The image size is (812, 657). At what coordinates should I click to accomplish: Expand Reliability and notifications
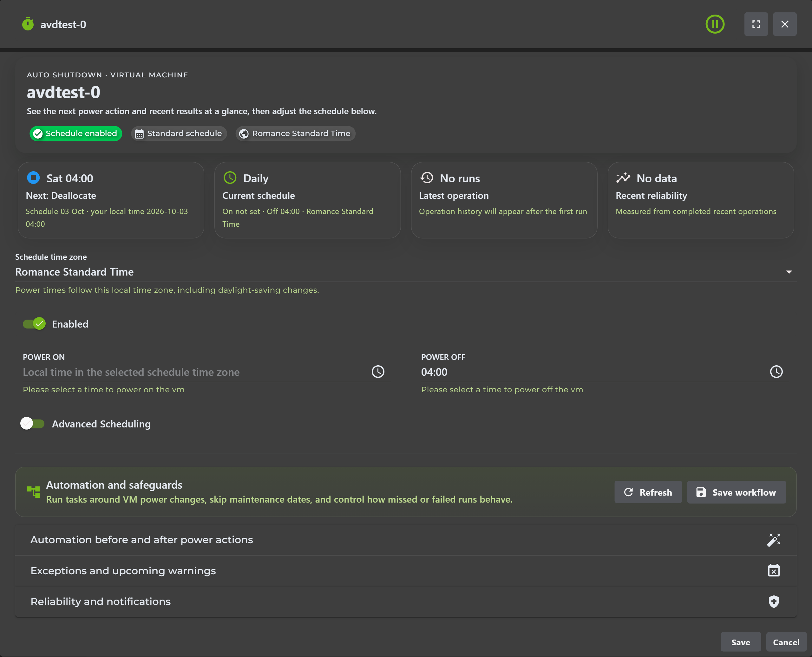pos(406,602)
